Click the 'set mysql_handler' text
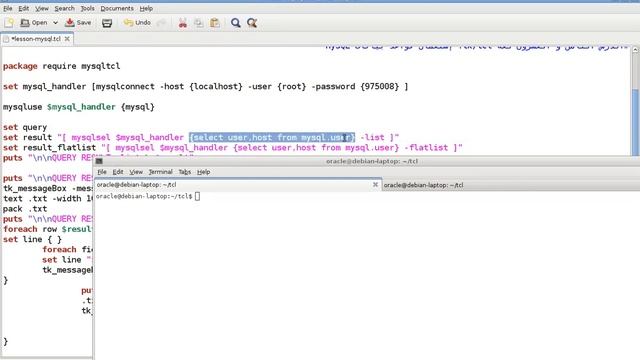The width and height of the screenshot is (640, 360). click(x=44, y=87)
